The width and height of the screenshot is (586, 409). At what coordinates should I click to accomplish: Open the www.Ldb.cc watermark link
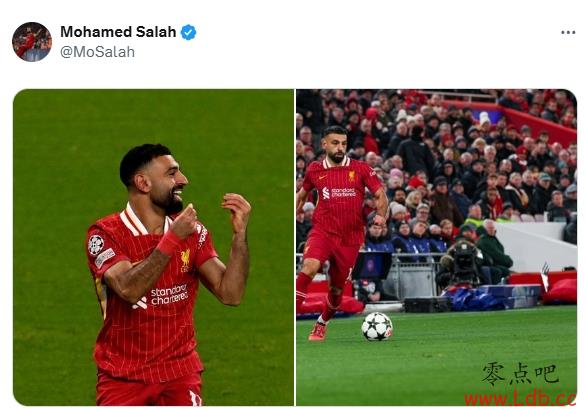pyautogui.click(x=520, y=399)
